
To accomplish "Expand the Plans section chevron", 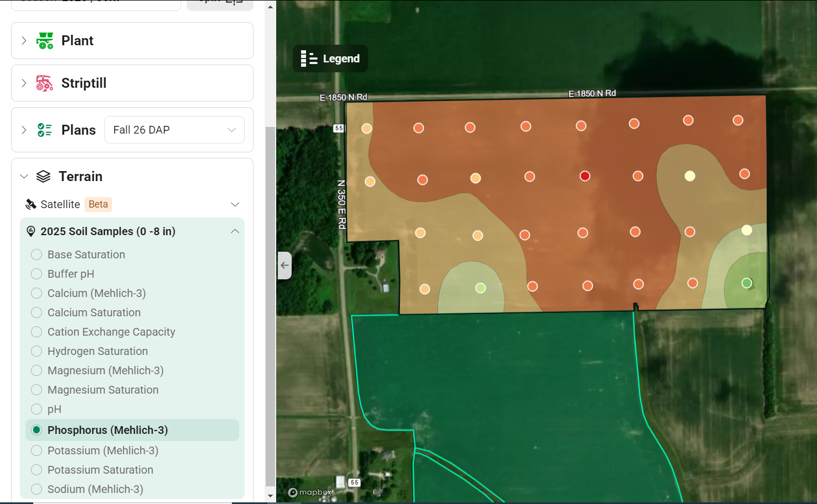I will click(24, 130).
